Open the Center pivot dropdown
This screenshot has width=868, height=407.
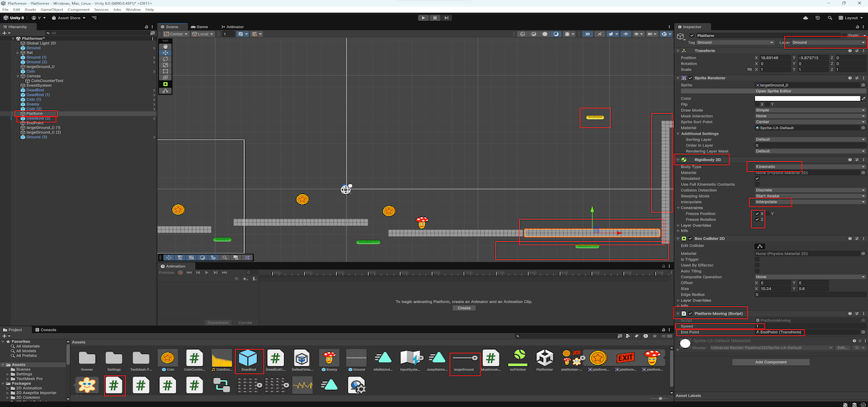(x=175, y=34)
